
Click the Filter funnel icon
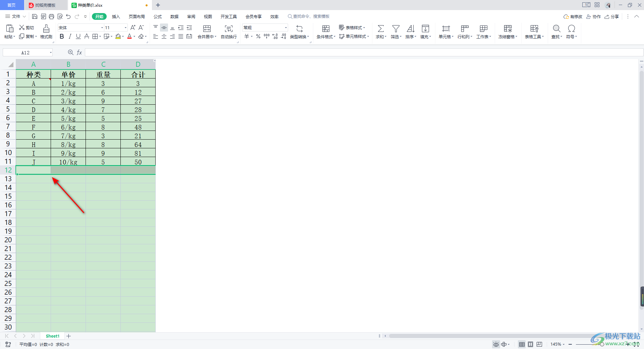396,29
